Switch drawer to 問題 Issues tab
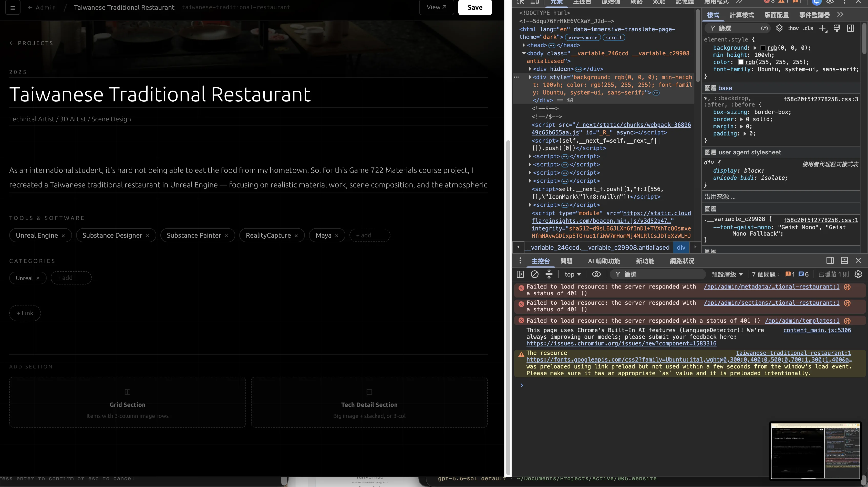 point(566,261)
